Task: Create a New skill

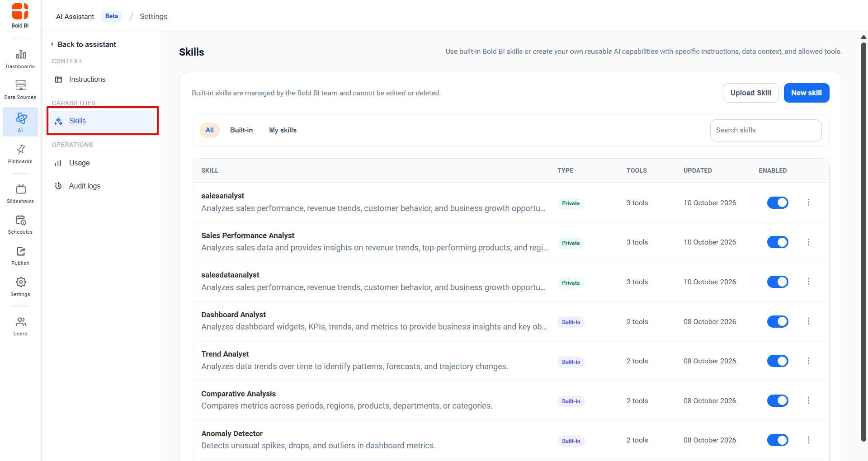Action: 807,93
